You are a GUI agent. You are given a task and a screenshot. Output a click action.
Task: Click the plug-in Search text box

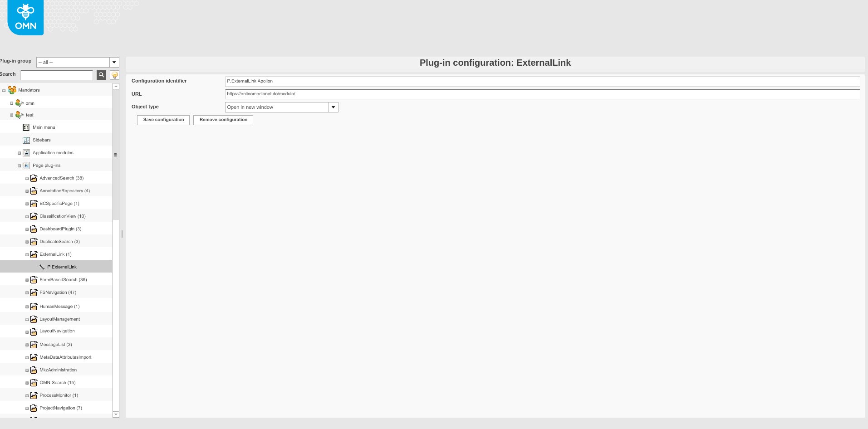point(57,75)
